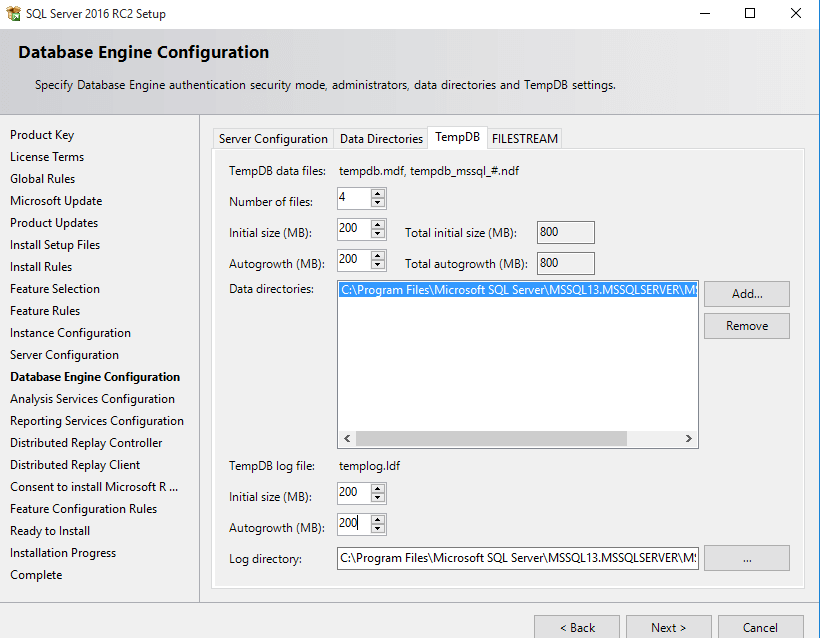Click the Log directory path field
The width and height of the screenshot is (820, 639).
tap(517, 558)
